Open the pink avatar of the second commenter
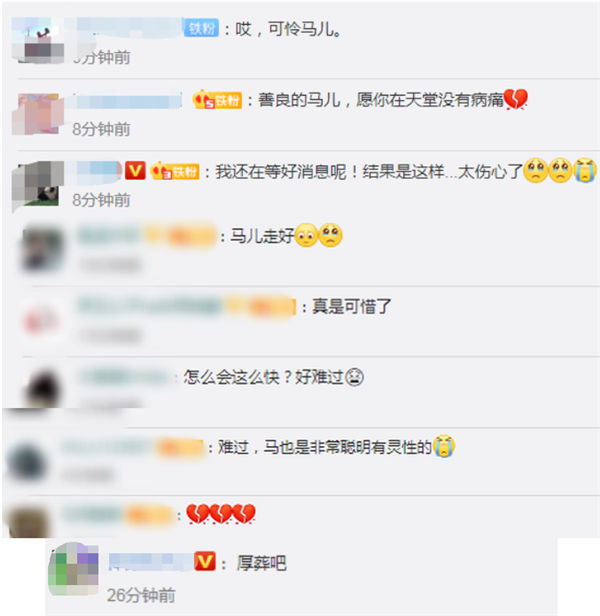 (x=38, y=114)
